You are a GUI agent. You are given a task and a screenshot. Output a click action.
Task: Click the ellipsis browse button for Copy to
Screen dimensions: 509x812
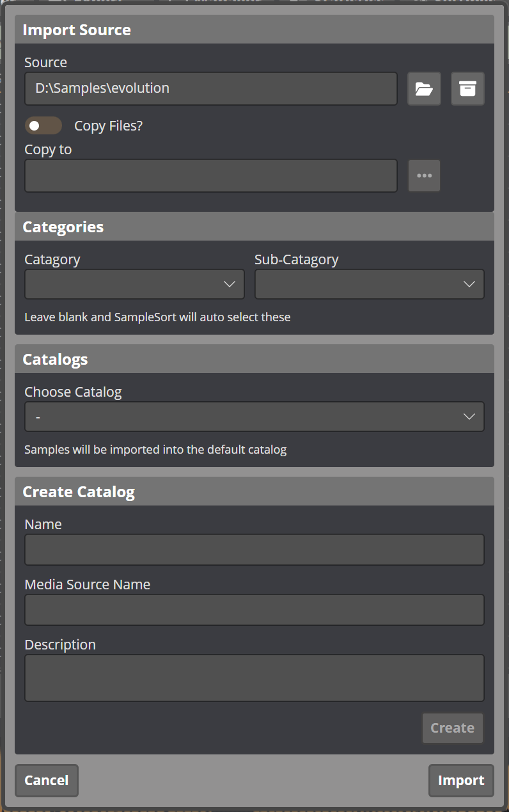[424, 176]
